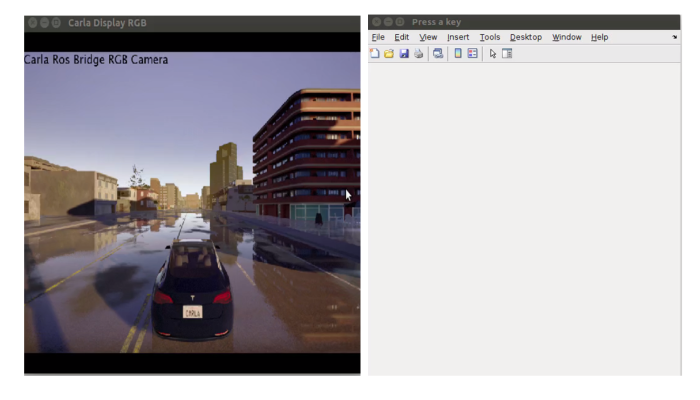Dock the figure using the corner arrow

tap(675, 37)
